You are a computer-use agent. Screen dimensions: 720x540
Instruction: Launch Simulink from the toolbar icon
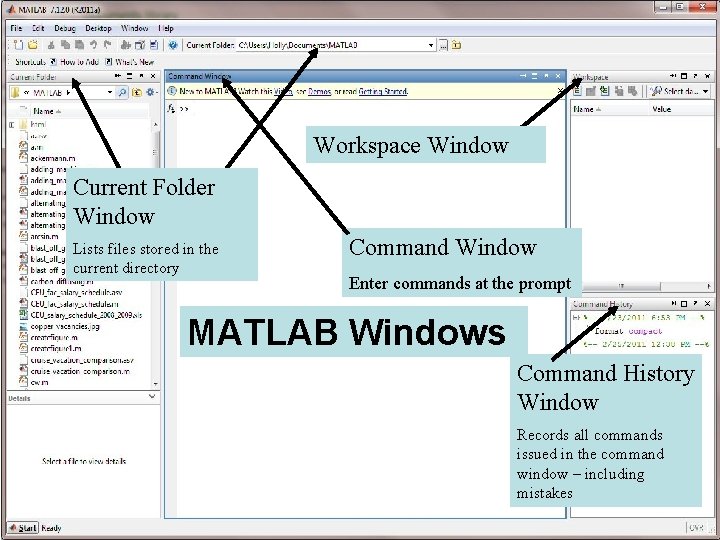[126, 45]
